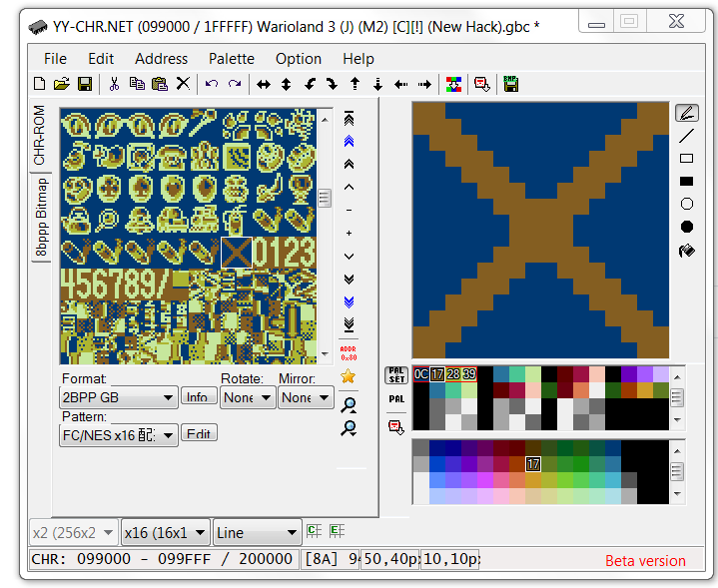This screenshot has height=588, width=718.
Task: Redo the edit with the redo arrow
Action: (x=235, y=84)
